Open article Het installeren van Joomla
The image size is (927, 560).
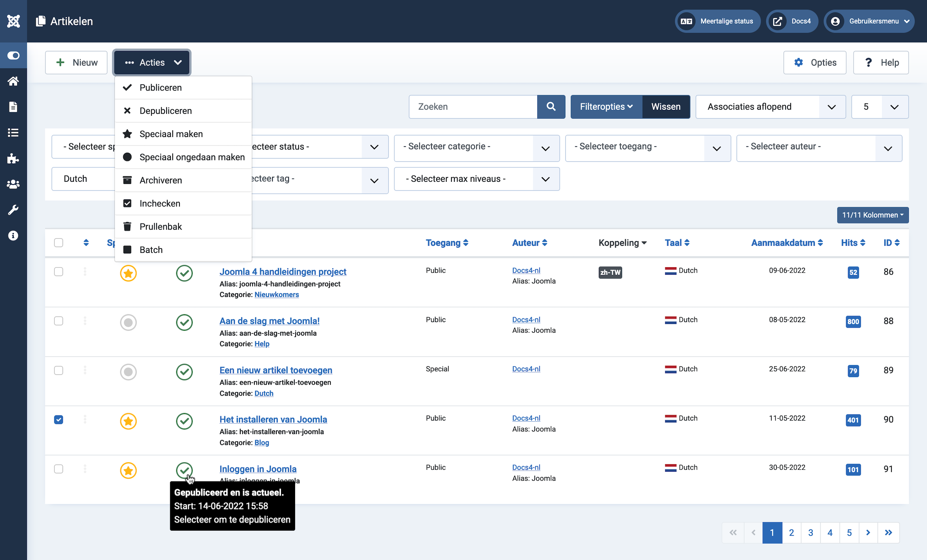pos(273,419)
